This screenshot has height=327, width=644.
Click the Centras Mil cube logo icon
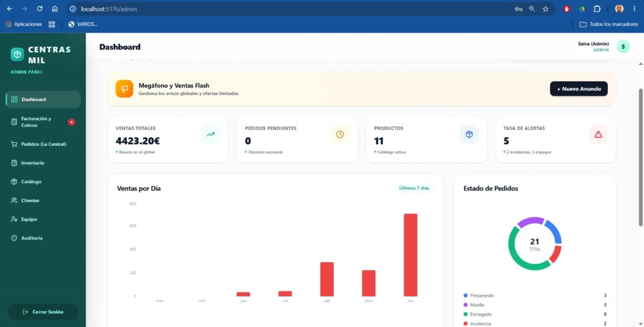point(17,54)
